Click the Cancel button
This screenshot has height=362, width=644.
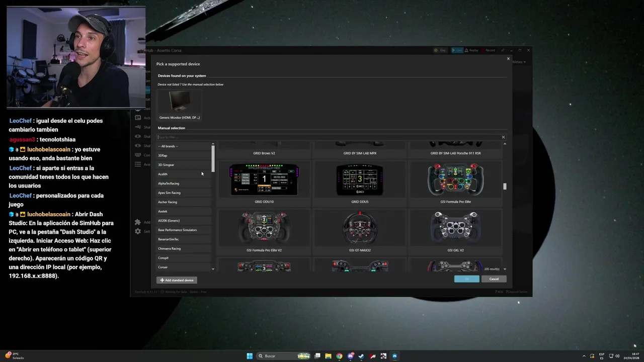click(494, 279)
